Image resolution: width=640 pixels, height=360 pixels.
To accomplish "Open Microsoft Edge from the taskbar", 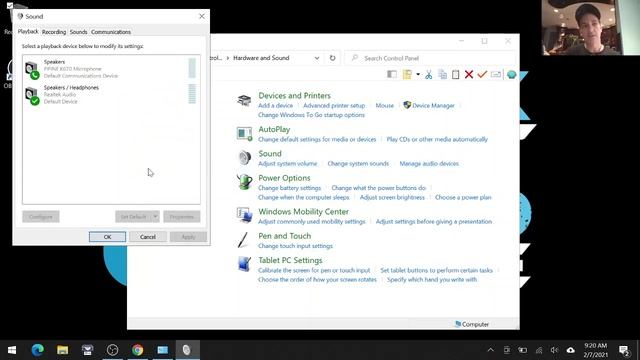I will click(38, 350).
